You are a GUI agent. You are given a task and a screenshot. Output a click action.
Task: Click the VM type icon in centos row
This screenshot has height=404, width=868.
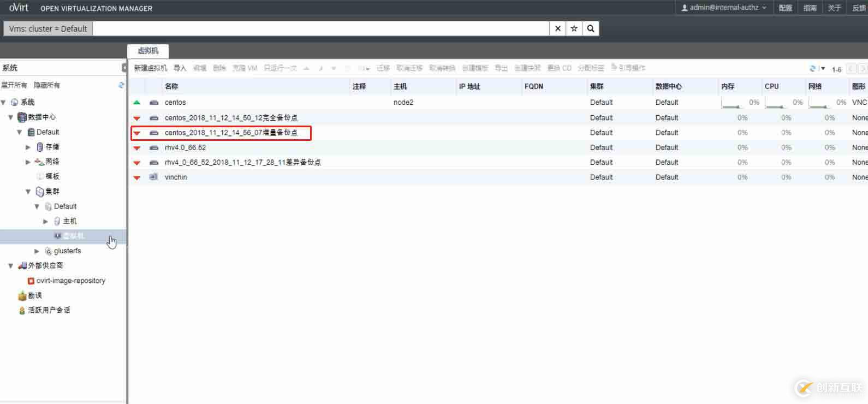(x=154, y=103)
